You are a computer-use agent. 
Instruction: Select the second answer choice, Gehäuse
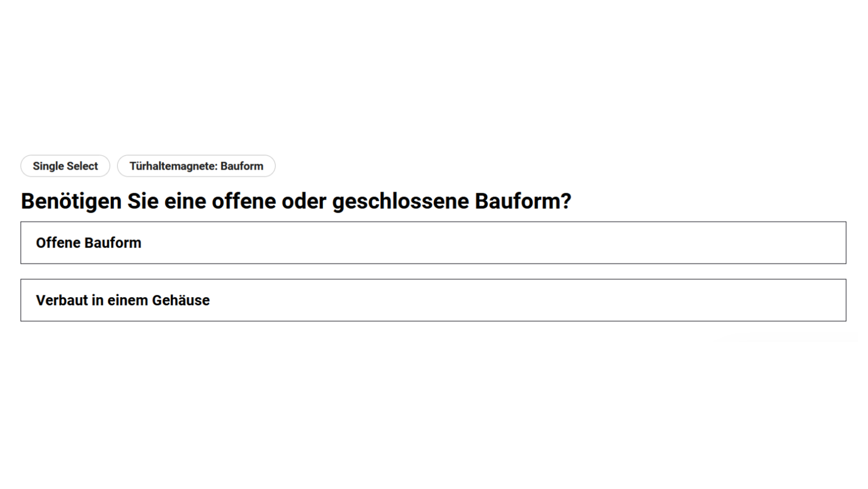click(433, 300)
